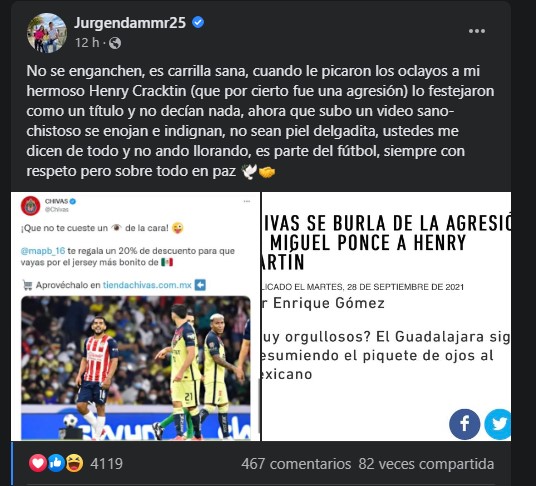
Task: Click the heart love reaction icon
Action: [x=38, y=463]
